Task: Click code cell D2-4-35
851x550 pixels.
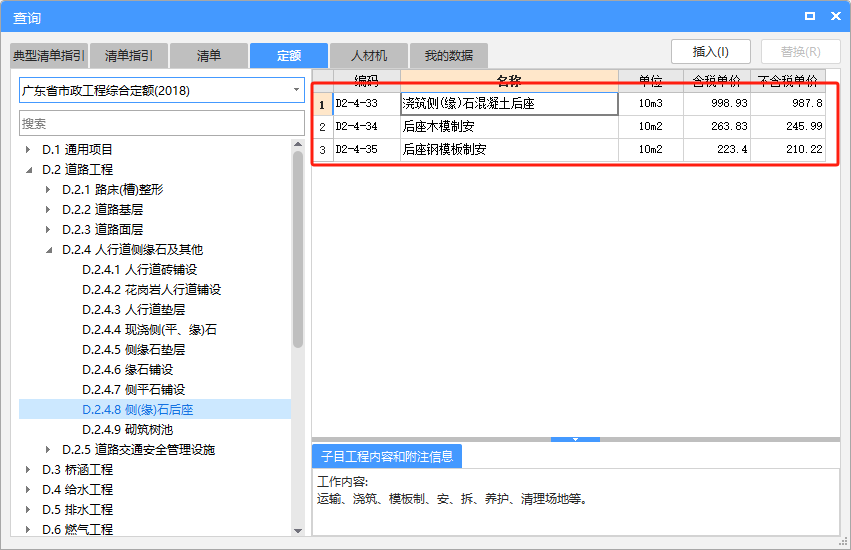Action: click(x=367, y=149)
